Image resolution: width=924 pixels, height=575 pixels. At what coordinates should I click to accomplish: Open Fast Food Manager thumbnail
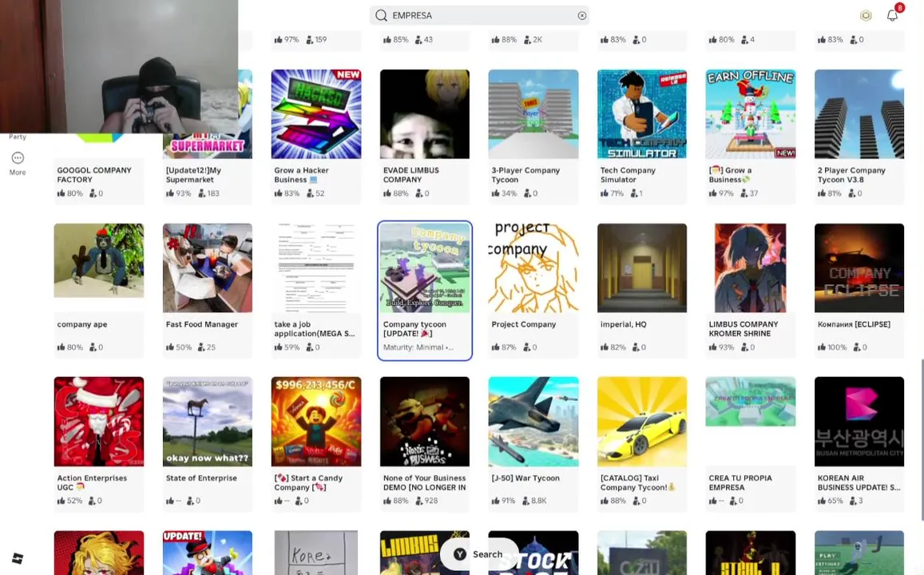point(208,268)
